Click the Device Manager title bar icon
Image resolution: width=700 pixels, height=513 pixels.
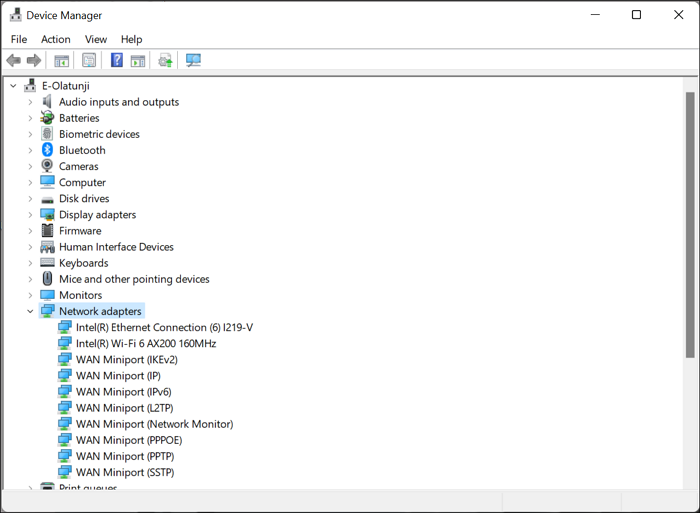tap(16, 15)
